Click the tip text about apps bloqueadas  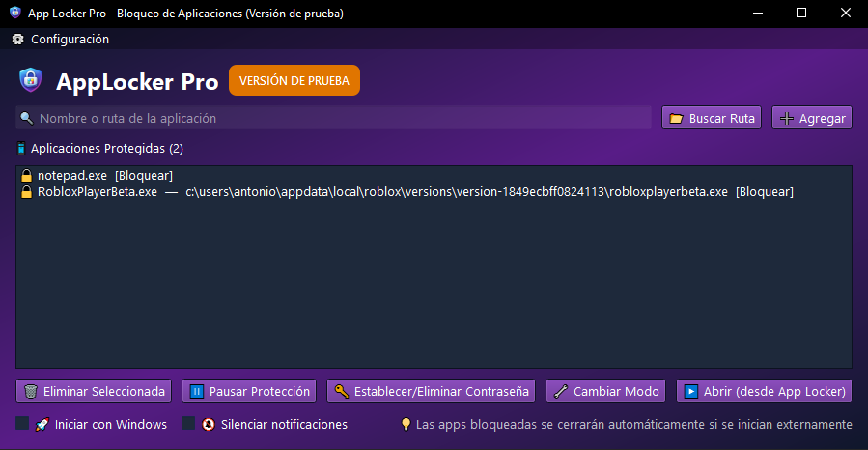click(x=633, y=425)
